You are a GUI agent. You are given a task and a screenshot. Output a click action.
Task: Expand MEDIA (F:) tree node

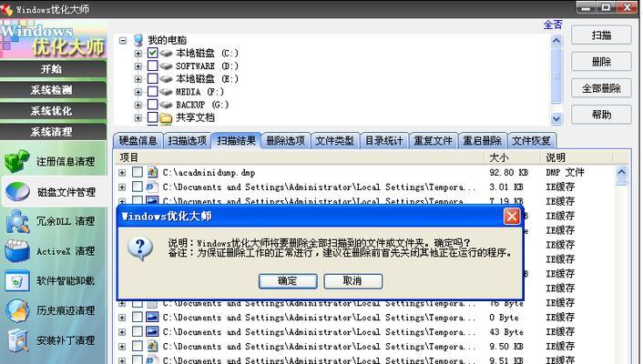coord(138,92)
